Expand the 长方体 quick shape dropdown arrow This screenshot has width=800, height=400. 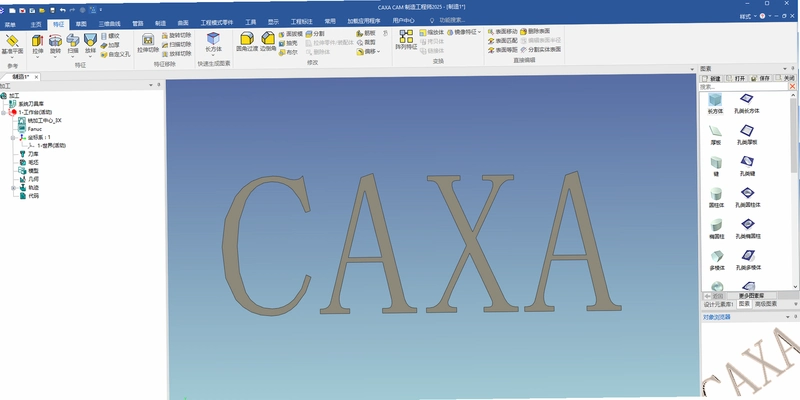213,55
